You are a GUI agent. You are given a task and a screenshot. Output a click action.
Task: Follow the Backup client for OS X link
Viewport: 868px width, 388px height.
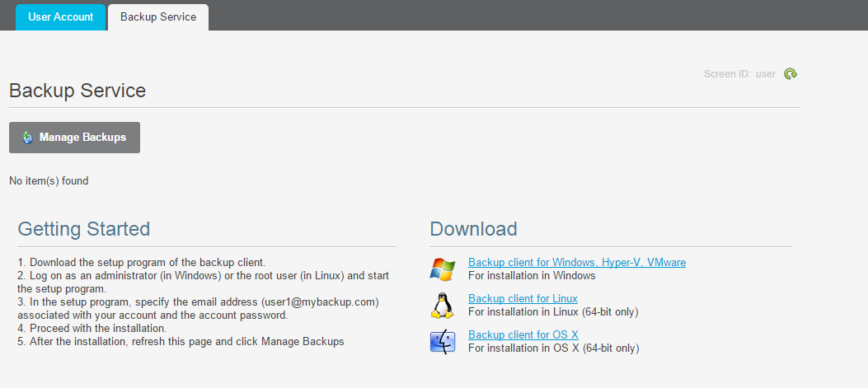click(x=523, y=334)
